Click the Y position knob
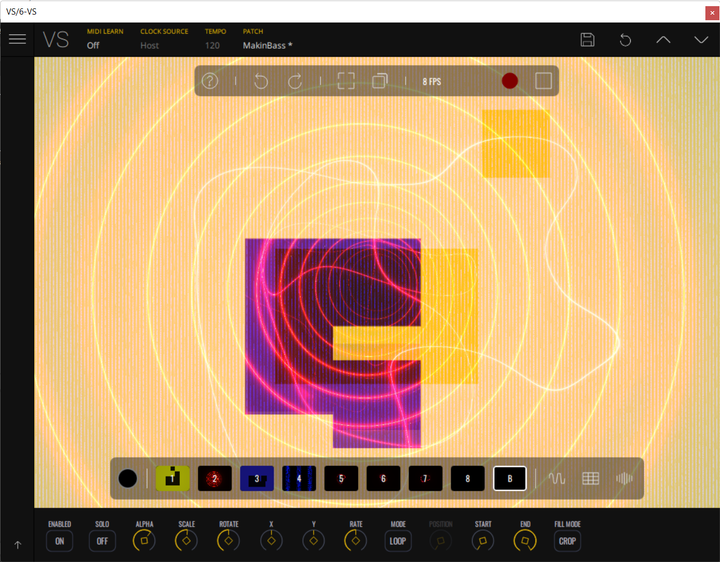 [314, 541]
